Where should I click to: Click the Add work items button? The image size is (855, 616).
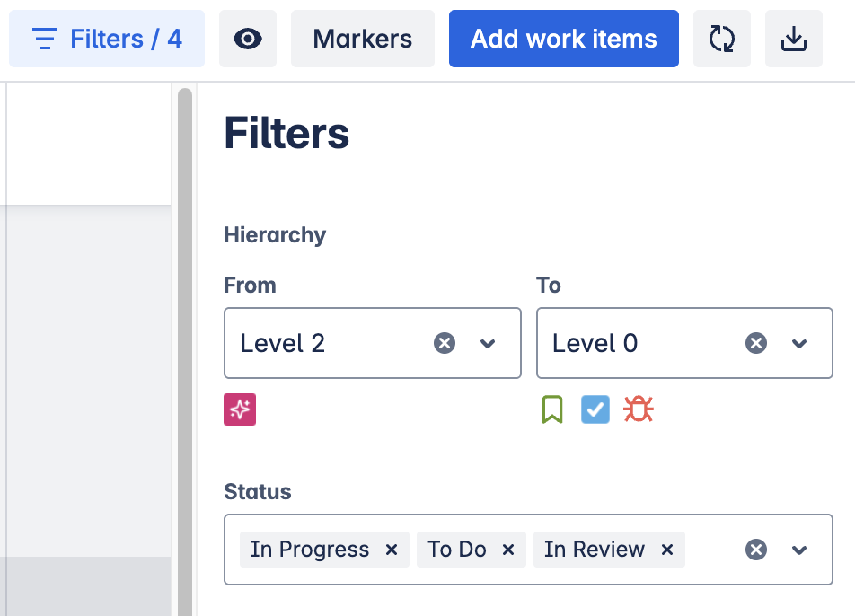tap(563, 39)
